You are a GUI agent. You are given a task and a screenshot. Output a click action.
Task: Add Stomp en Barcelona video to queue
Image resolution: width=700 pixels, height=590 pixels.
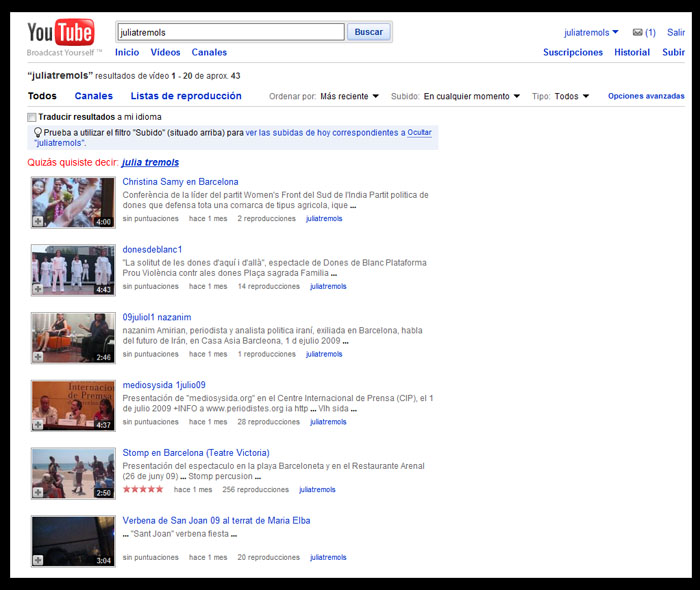tap(38, 492)
